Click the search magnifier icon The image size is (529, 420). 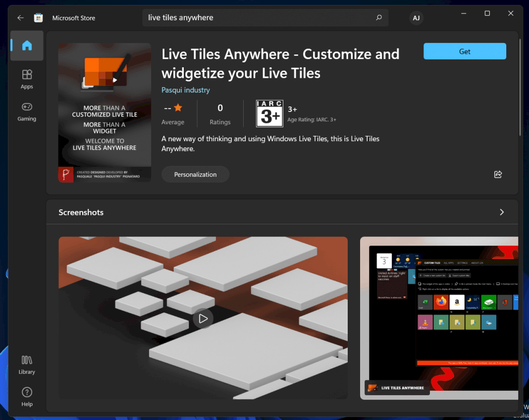(379, 17)
